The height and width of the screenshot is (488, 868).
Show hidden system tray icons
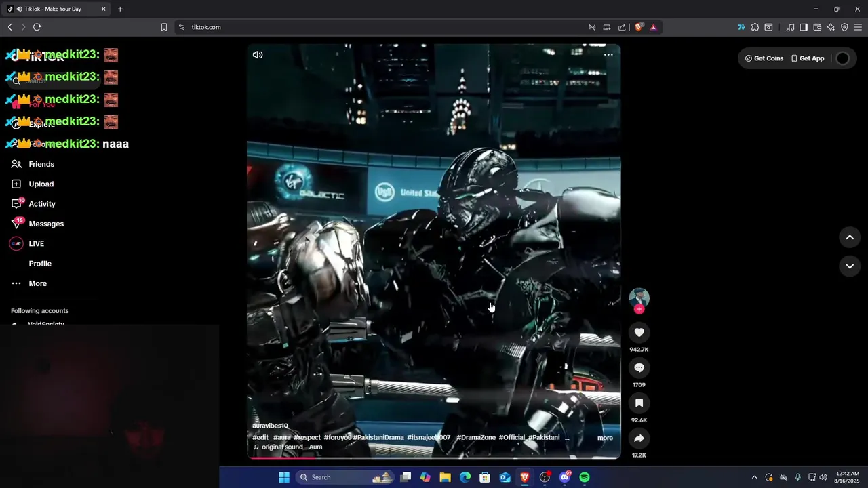coord(754,477)
